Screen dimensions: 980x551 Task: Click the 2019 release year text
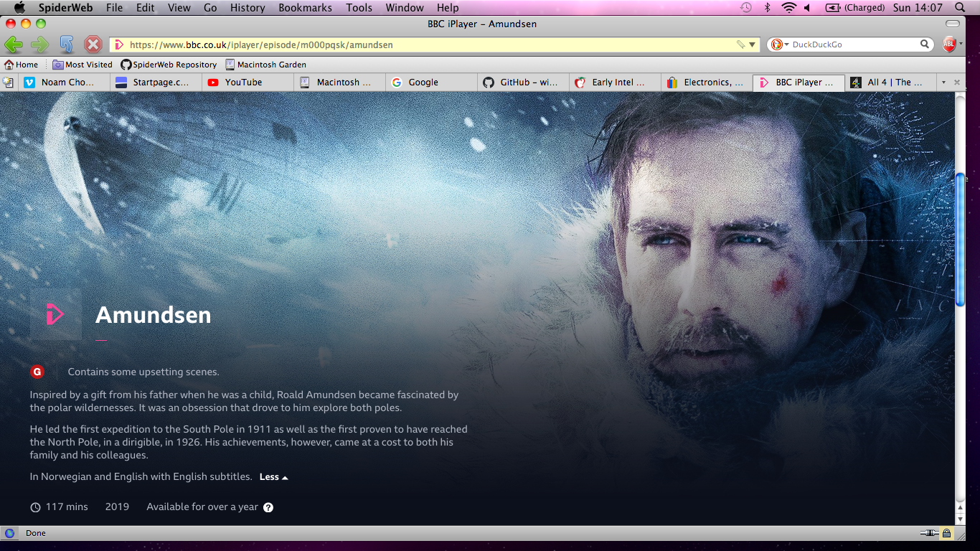(117, 507)
